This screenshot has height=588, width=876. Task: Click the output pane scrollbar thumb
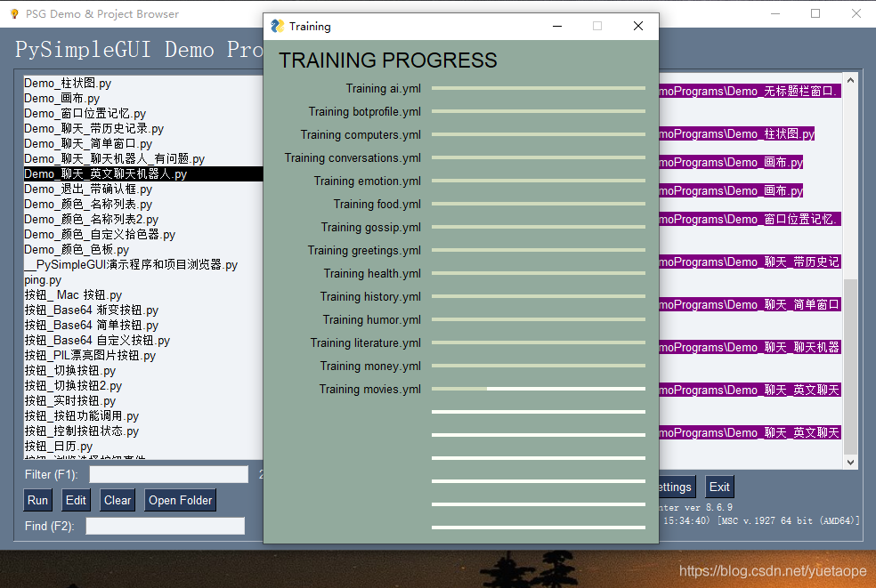850,366
